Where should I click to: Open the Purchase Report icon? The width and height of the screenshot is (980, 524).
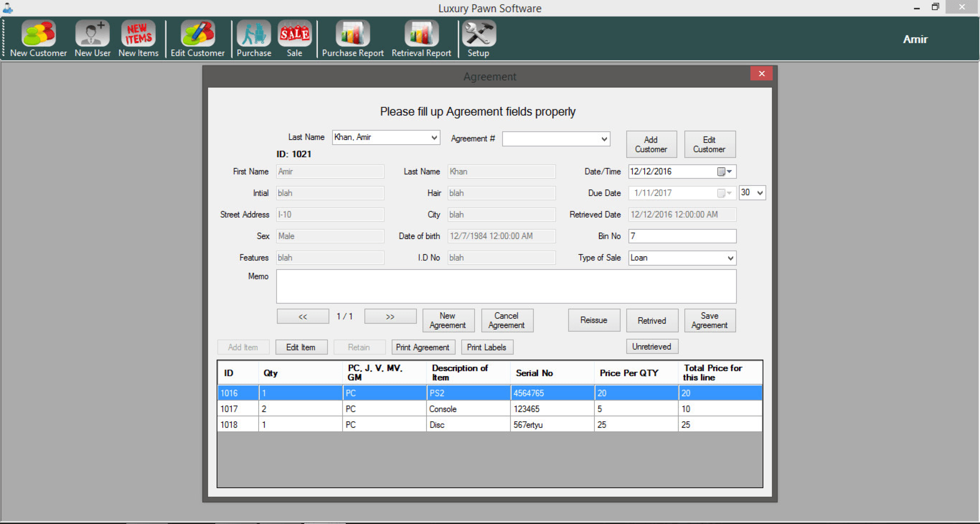353,38
